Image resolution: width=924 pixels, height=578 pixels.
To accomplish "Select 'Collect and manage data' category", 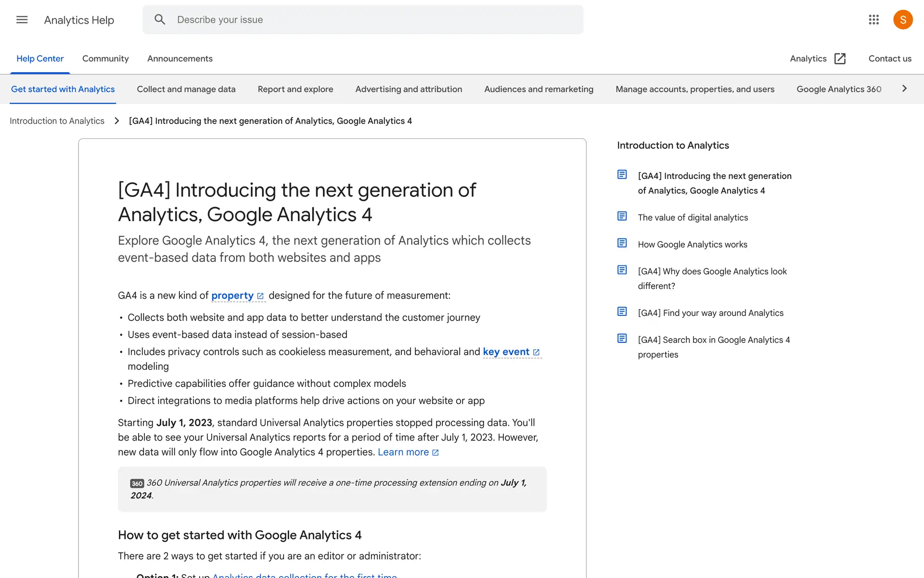I will click(186, 89).
